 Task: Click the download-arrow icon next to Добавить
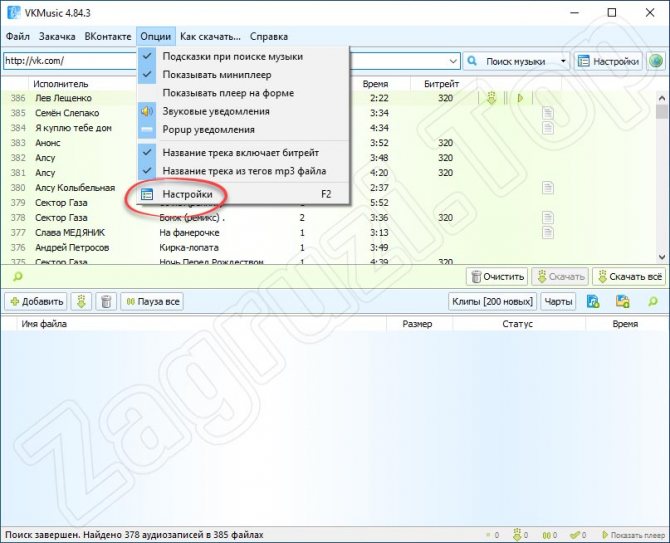[x=81, y=302]
